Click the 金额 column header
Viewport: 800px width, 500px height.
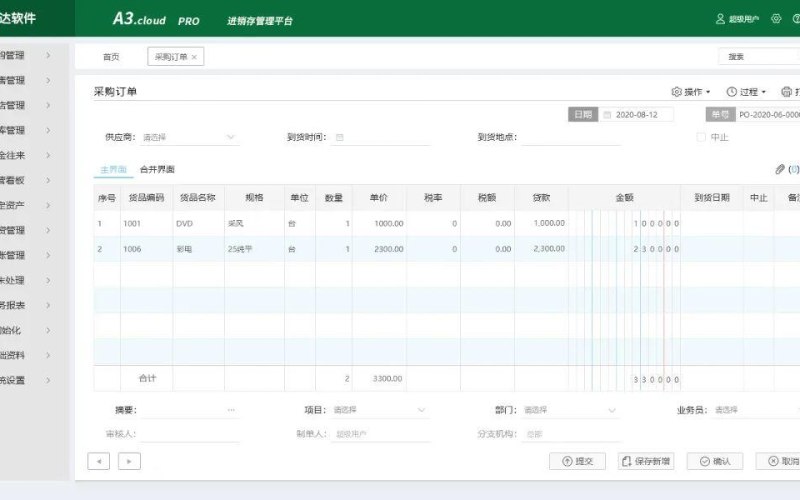pyautogui.click(x=624, y=198)
